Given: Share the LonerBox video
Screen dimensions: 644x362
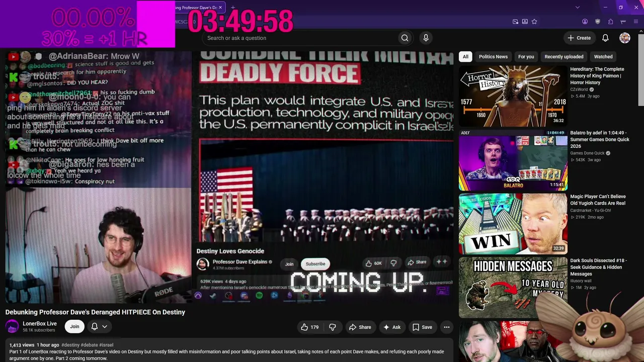Looking at the screenshot, I should (x=360, y=327).
